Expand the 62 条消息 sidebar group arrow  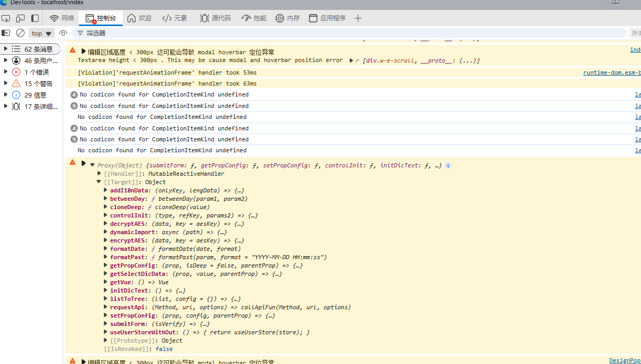pos(5,49)
